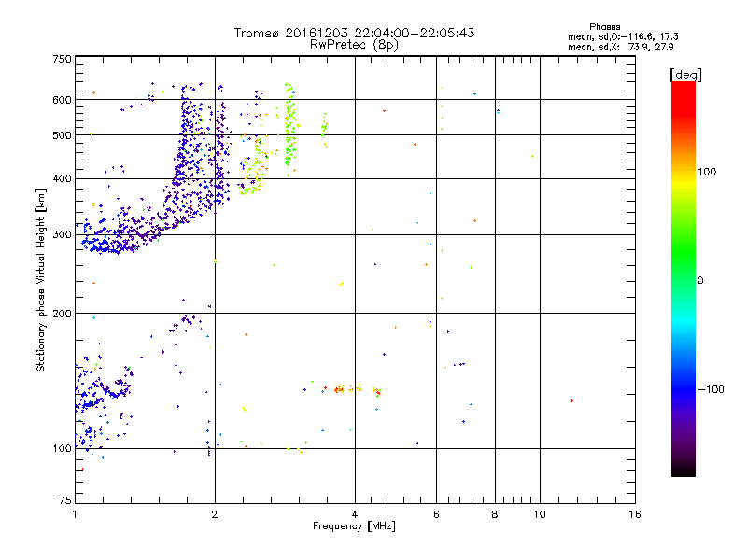
Task: Click the x-axis '8' tick label
Action: (x=495, y=514)
